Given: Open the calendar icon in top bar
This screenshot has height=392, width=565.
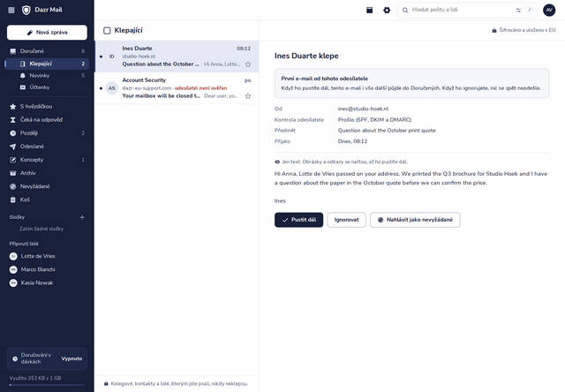Looking at the screenshot, I should (x=369, y=10).
